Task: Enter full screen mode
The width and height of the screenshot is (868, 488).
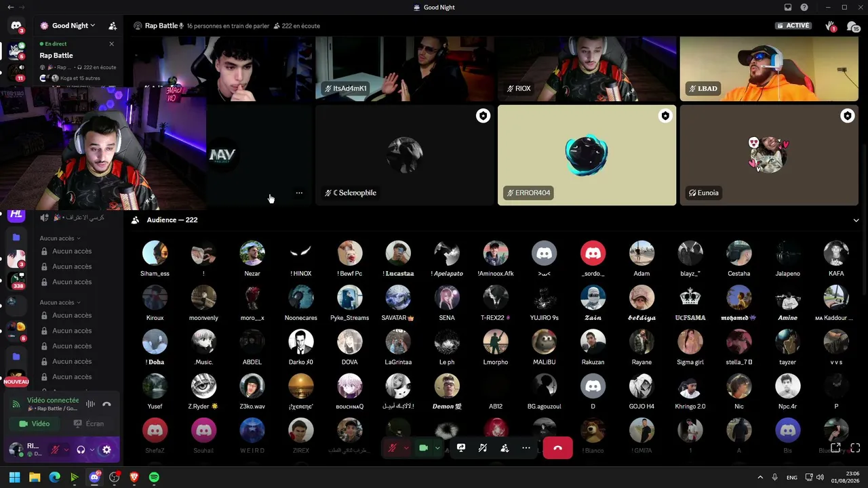Action: coord(855,447)
